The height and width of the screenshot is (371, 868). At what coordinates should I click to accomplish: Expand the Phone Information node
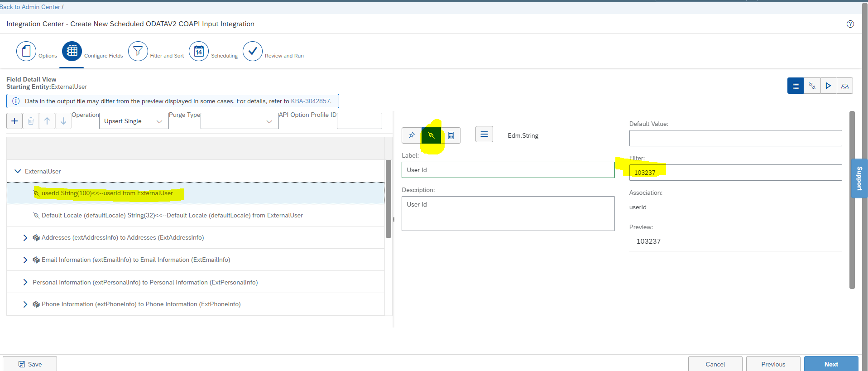(25, 304)
